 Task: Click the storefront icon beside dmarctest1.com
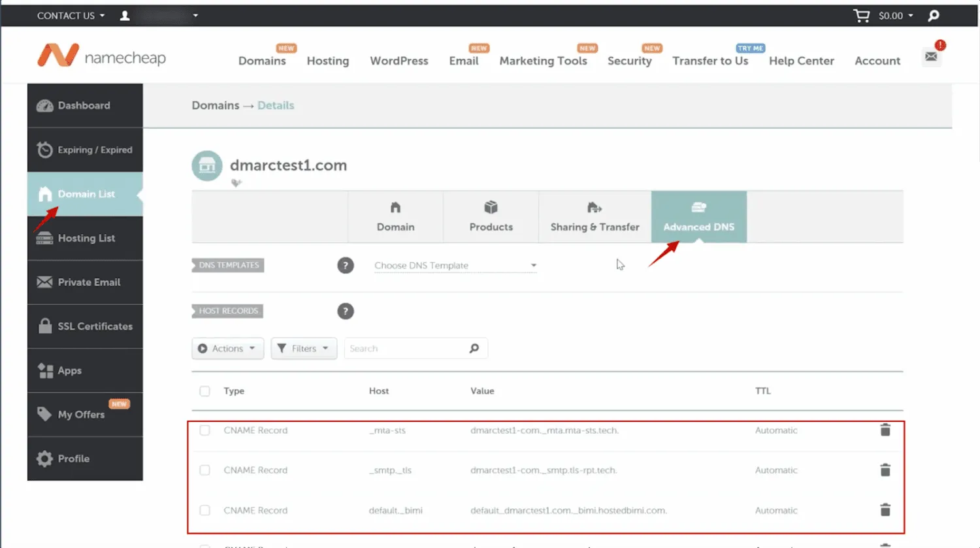tap(207, 166)
